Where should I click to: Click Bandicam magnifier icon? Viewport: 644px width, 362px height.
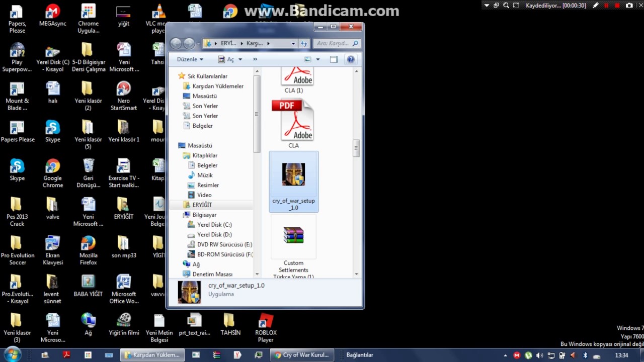pyautogui.click(x=506, y=6)
